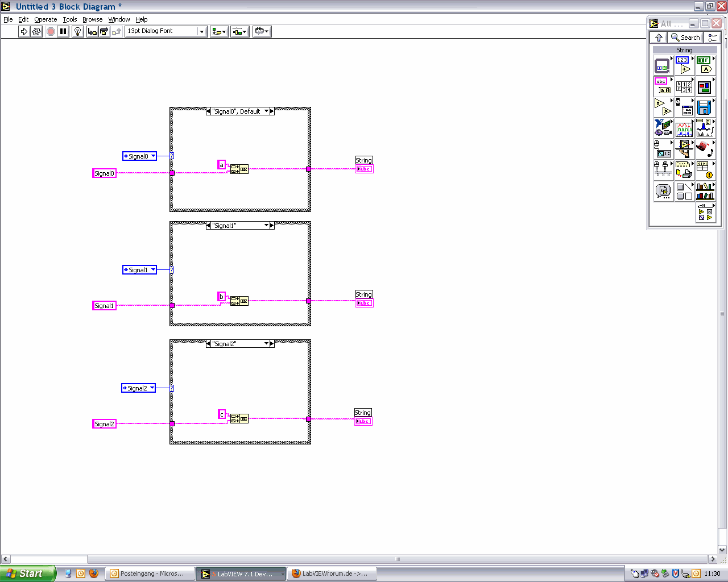Click the Run arrow button
This screenshot has width=728, height=582.
(x=24, y=31)
